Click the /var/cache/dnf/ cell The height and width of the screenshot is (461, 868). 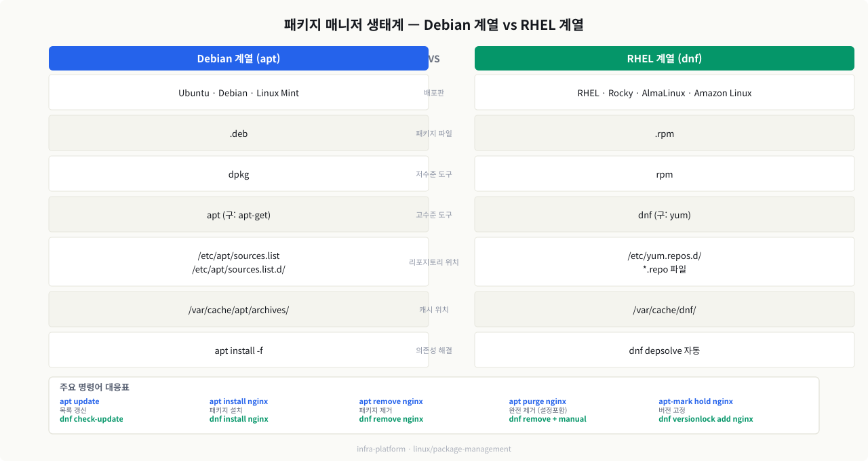[x=665, y=309]
